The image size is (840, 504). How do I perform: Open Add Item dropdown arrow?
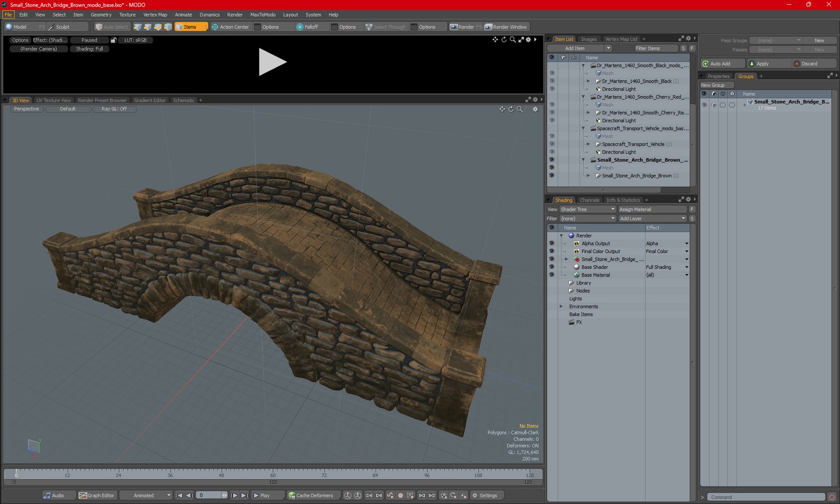point(608,48)
